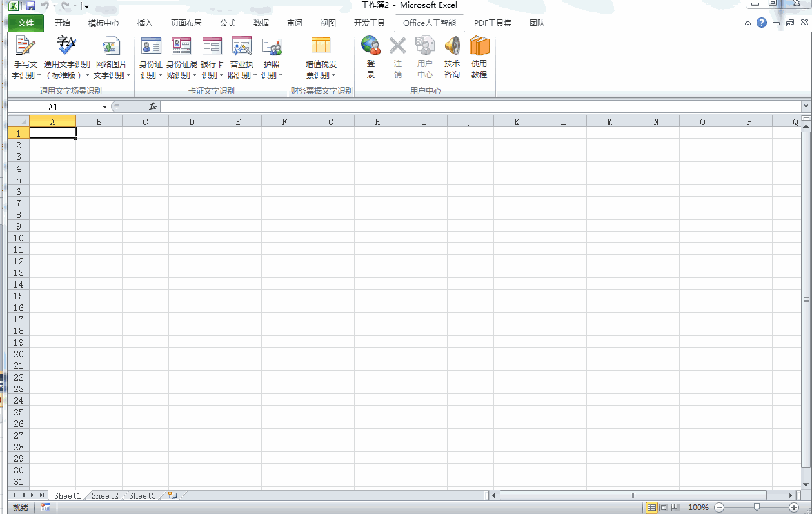Image resolution: width=812 pixels, height=514 pixels.
Task: Click the ID card recognition (身份证识别) icon
Action: pos(151,47)
